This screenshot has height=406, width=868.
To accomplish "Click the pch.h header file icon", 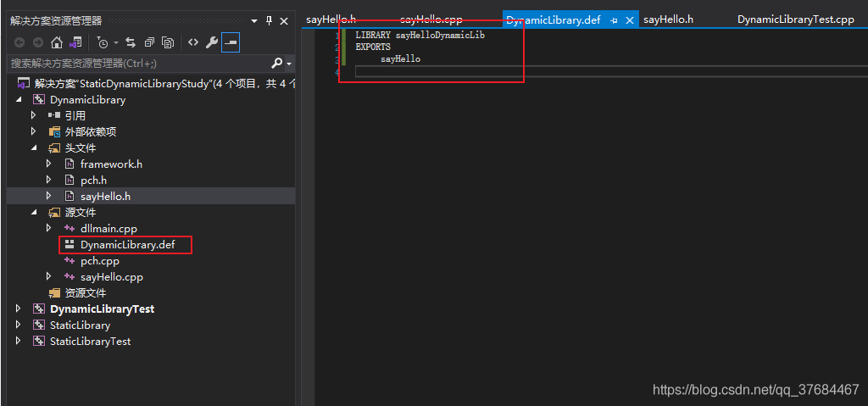I will [70, 180].
